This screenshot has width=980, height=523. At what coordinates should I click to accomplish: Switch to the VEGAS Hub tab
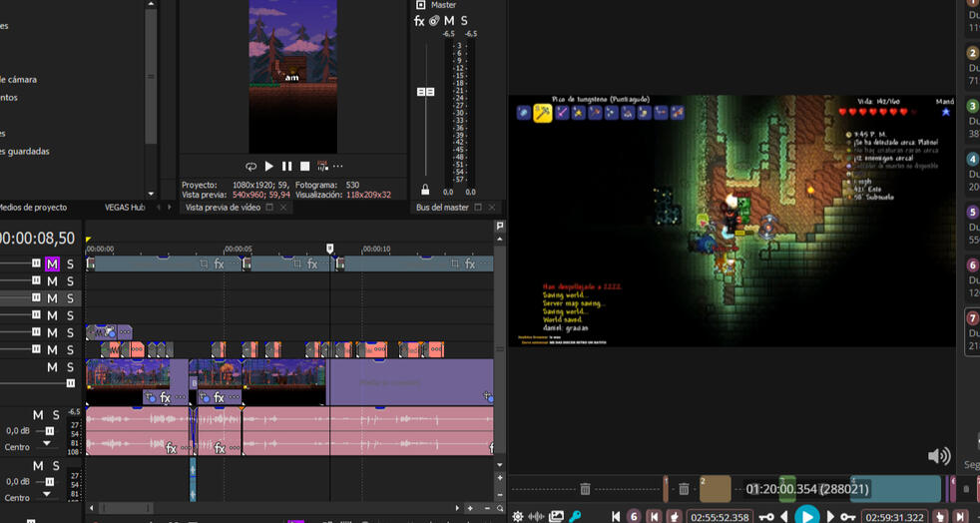coord(125,208)
